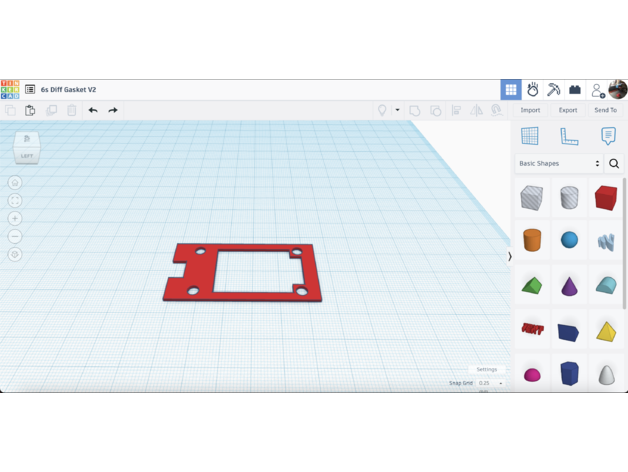This screenshot has width=628, height=472.
Task: Select the red Box shape
Action: pos(605,197)
